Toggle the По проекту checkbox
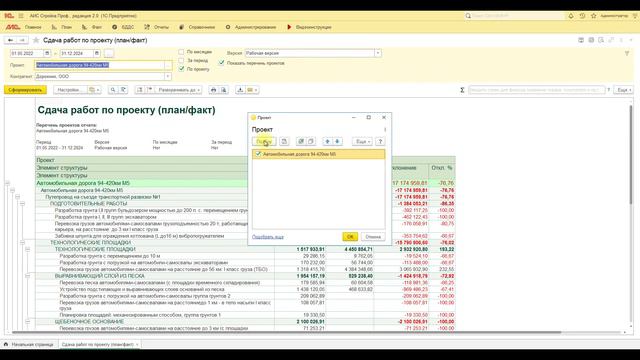Viewport: 640px width, 360px height. (181, 69)
